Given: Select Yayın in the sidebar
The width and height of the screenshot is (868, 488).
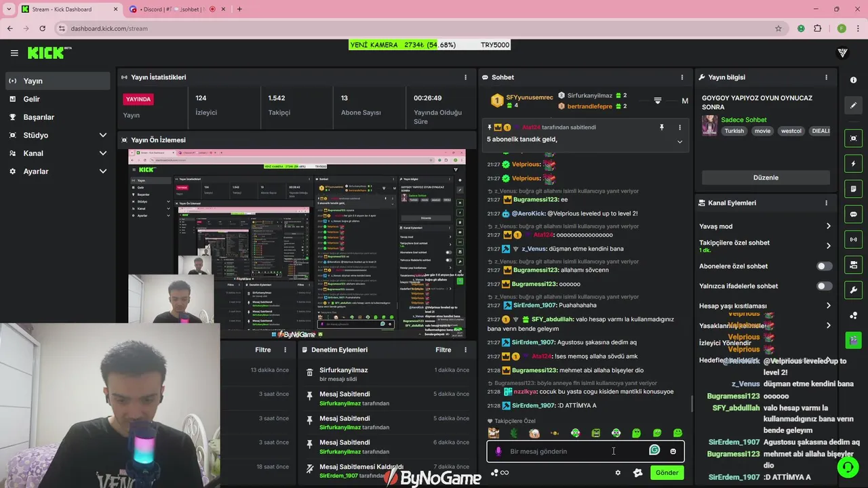Looking at the screenshot, I should coord(58,81).
